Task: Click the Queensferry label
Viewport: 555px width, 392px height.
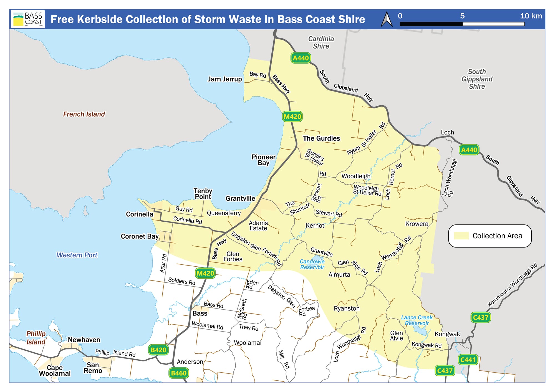Action: click(224, 213)
